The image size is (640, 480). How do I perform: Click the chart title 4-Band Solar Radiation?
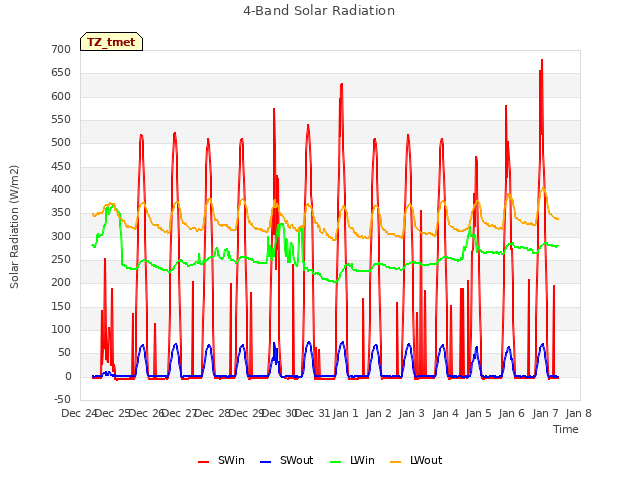(319, 11)
